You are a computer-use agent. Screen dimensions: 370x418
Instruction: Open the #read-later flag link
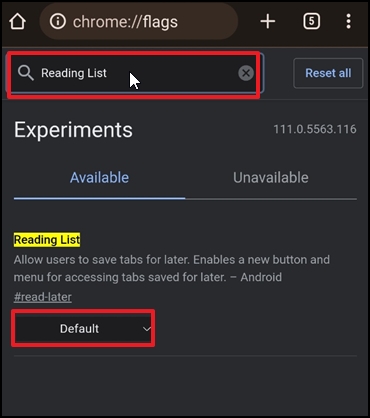(43, 297)
